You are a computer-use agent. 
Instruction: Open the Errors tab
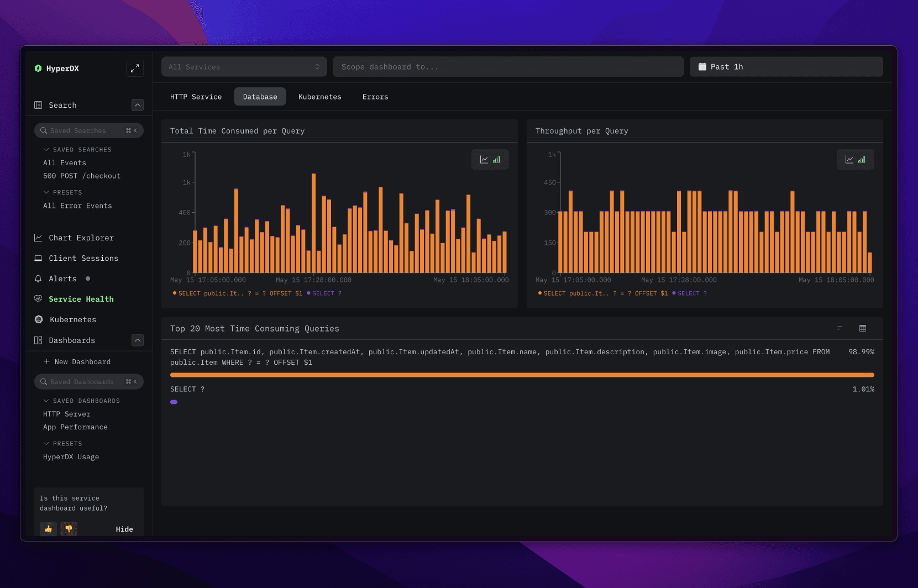tap(375, 97)
